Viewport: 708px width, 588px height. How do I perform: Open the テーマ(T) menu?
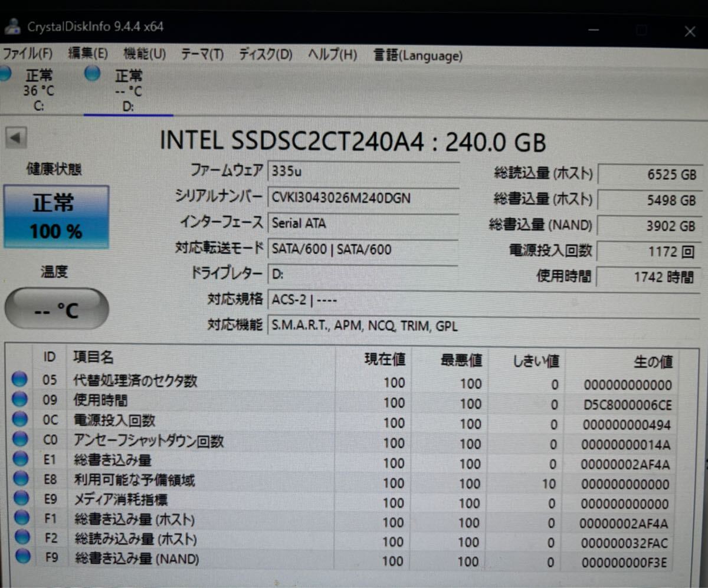pos(202,55)
